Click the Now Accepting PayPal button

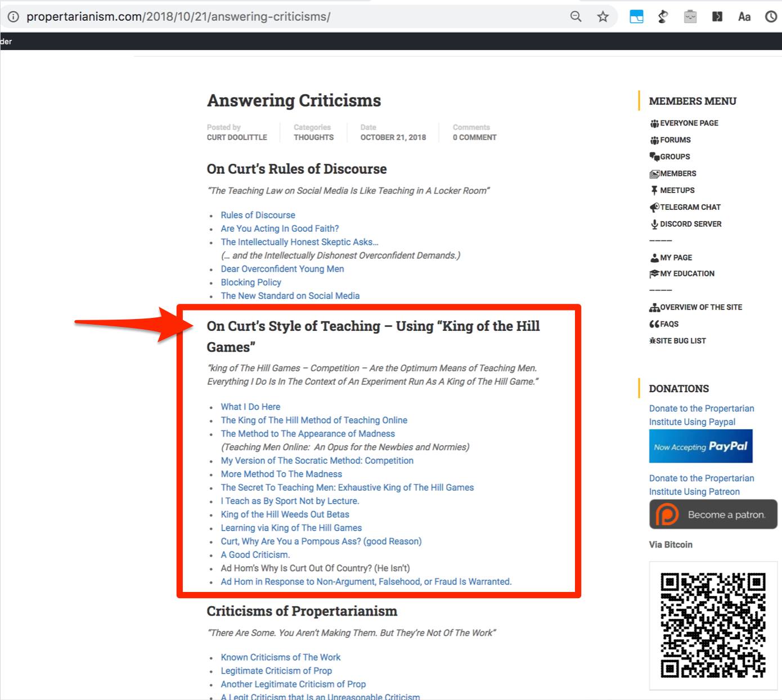[700, 446]
